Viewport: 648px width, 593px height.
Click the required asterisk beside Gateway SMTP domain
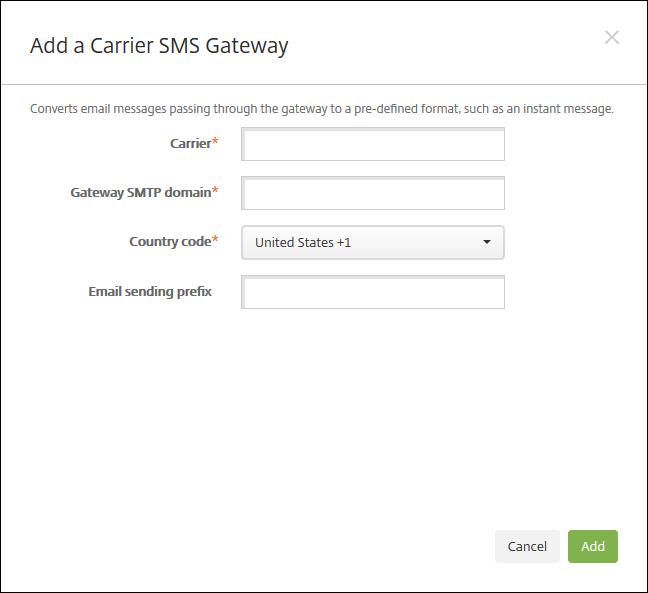pyautogui.click(x=216, y=191)
